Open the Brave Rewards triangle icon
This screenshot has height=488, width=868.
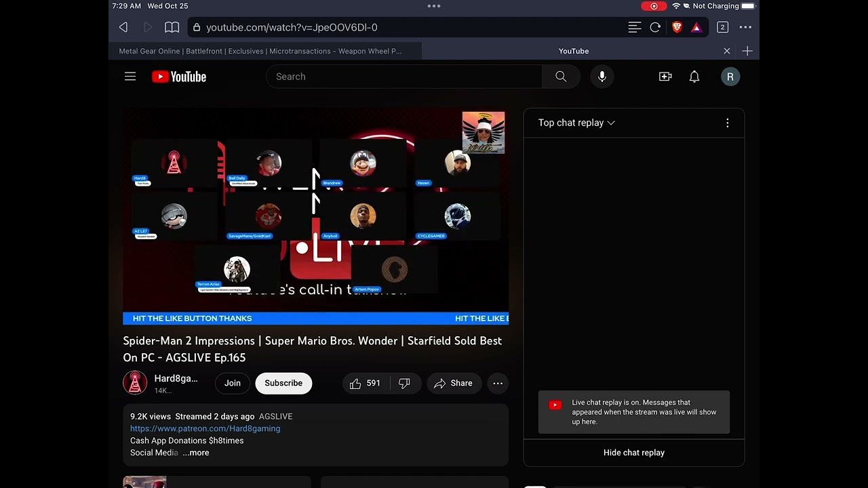coord(696,27)
